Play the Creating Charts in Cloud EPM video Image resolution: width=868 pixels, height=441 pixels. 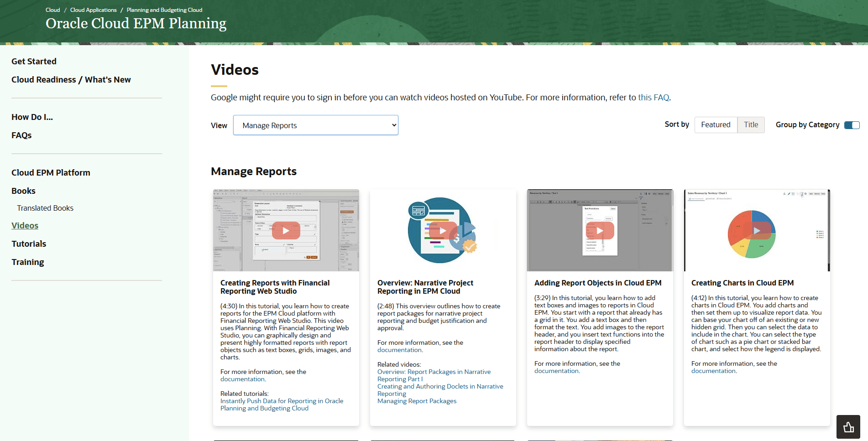pyautogui.click(x=757, y=230)
